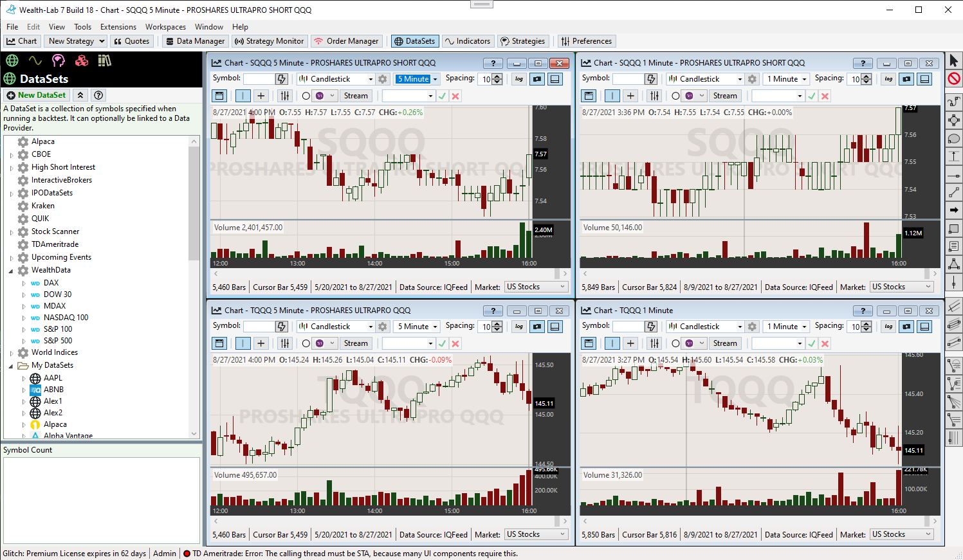Click the indicator sliders icon in SQQQ 5 Minute chart
Viewport: 963px width, 560px height.
click(x=285, y=96)
